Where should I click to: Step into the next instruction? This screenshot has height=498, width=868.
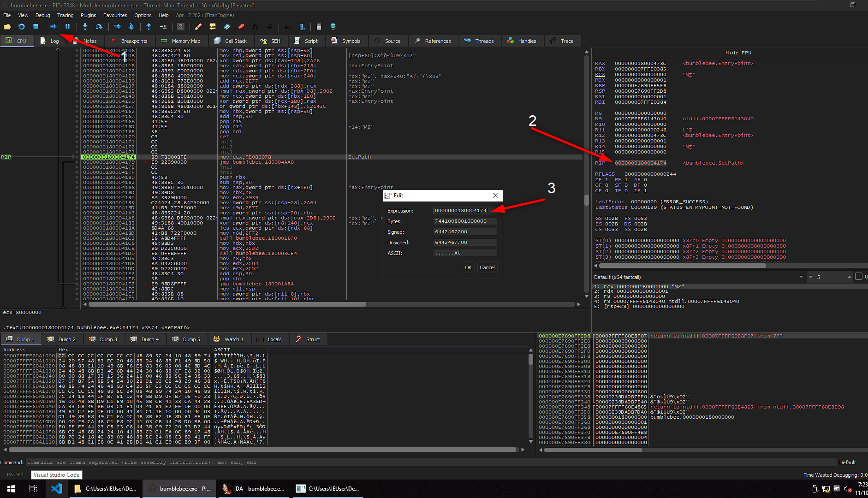click(85, 27)
